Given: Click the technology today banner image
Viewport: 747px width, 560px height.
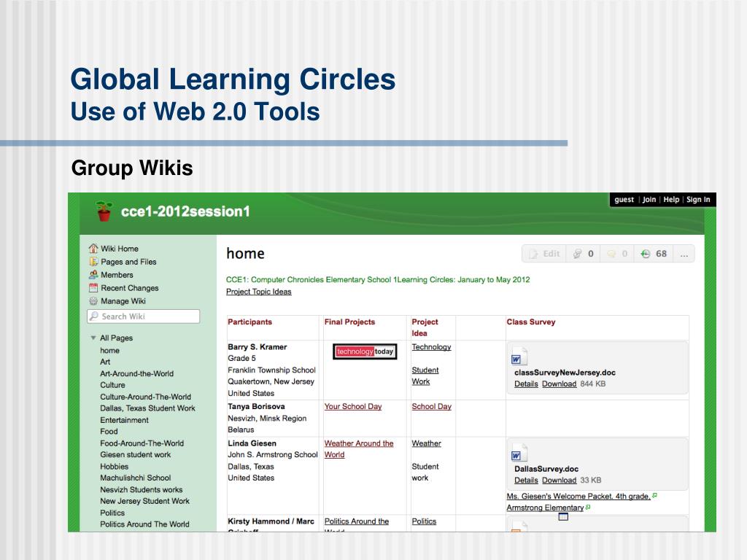Looking at the screenshot, I should coord(365,351).
